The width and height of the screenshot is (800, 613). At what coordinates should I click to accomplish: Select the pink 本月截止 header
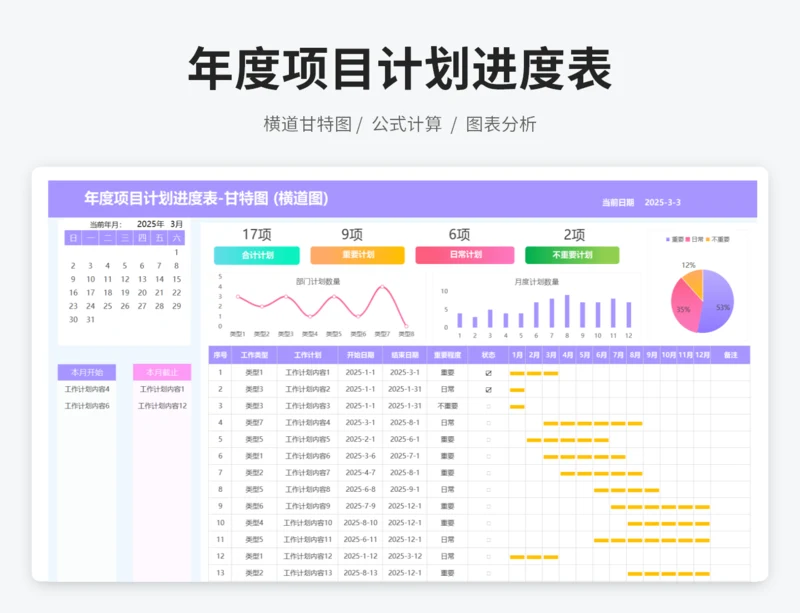tap(162, 372)
